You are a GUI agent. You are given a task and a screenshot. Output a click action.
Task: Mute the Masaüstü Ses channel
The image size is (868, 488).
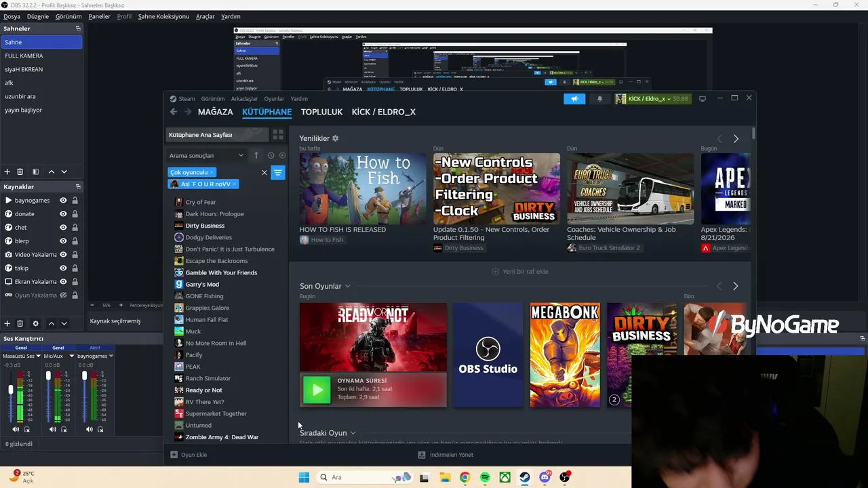16,429
